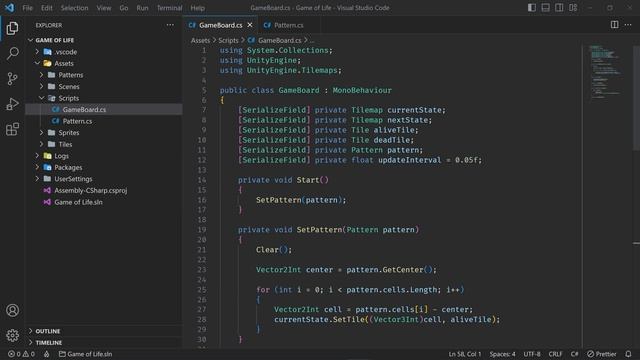Open the File menu
640x360 pixels.
27,8
